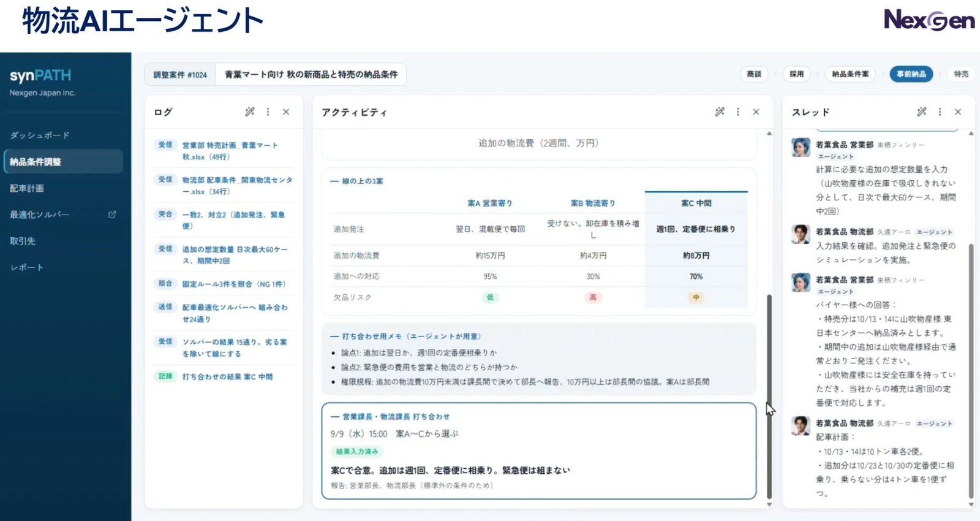Click the avatar beside the 配車計画 thread message
The height and width of the screenshot is (521, 980).
point(801,425)
